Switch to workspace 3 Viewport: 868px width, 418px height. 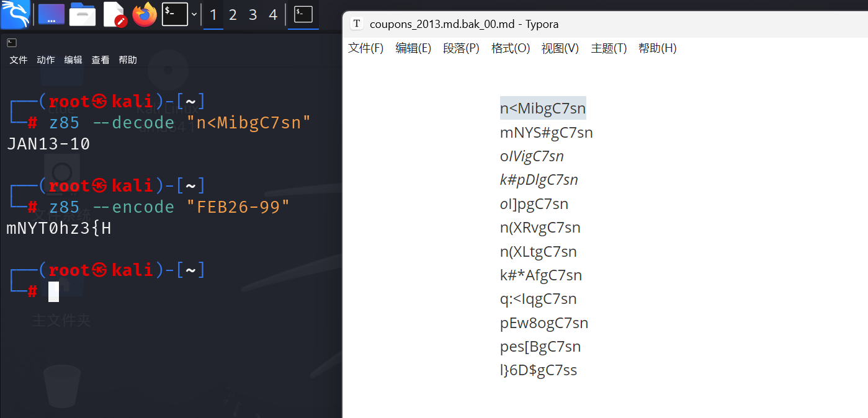coord(253,15)
